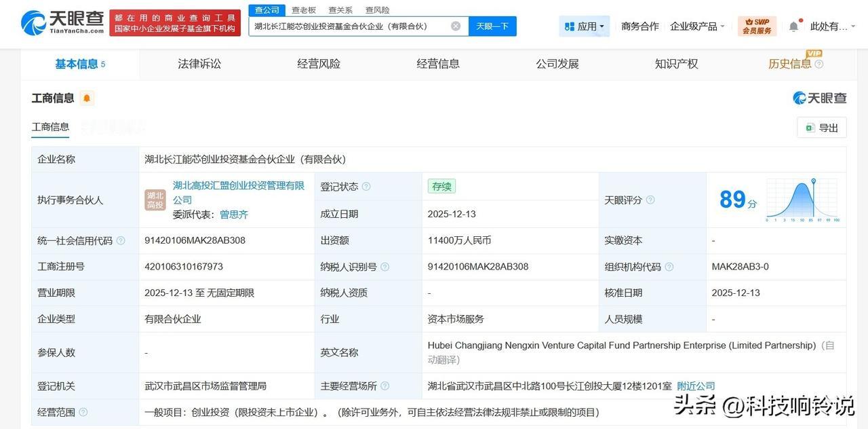This screenshot has height=429, width=868.
Task: Switch to the 法律诉讼 tab
Action: click(x=199, y=64)
